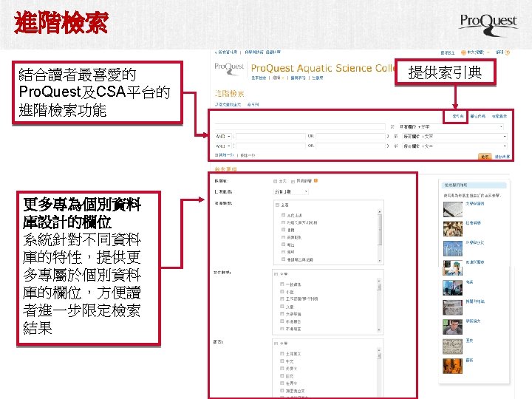The image size is (532, 399).
Task: Click the first row's OR term input field
Action: tap(350, 137)
